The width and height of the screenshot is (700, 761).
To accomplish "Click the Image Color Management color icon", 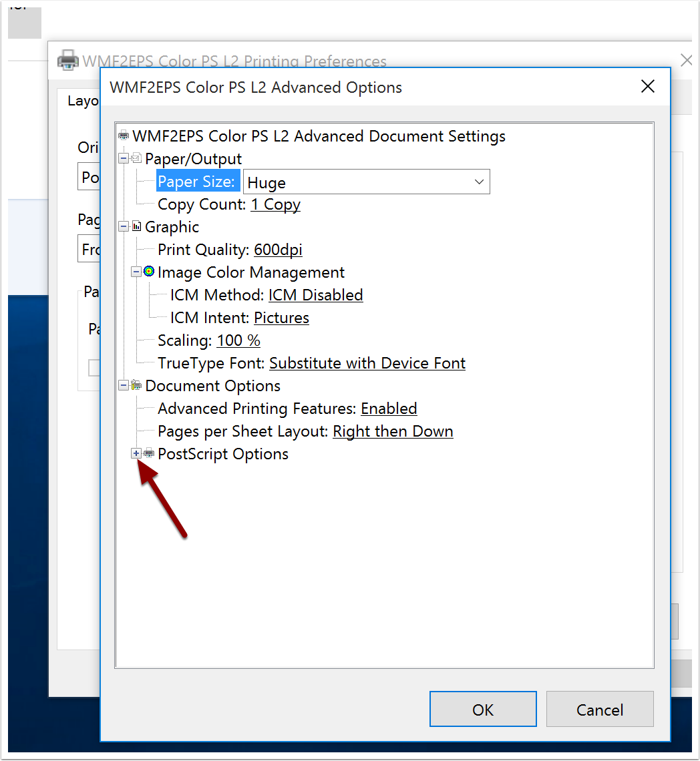I will [149, 271].
